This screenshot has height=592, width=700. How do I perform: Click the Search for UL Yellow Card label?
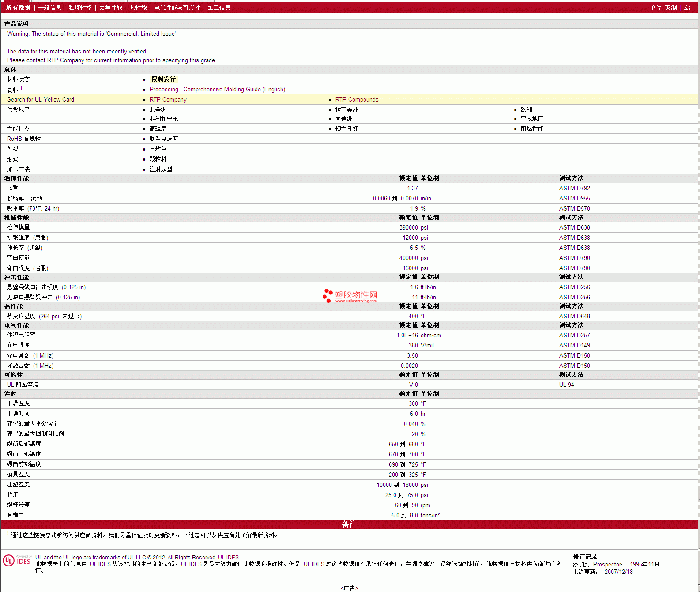[41, 99]
